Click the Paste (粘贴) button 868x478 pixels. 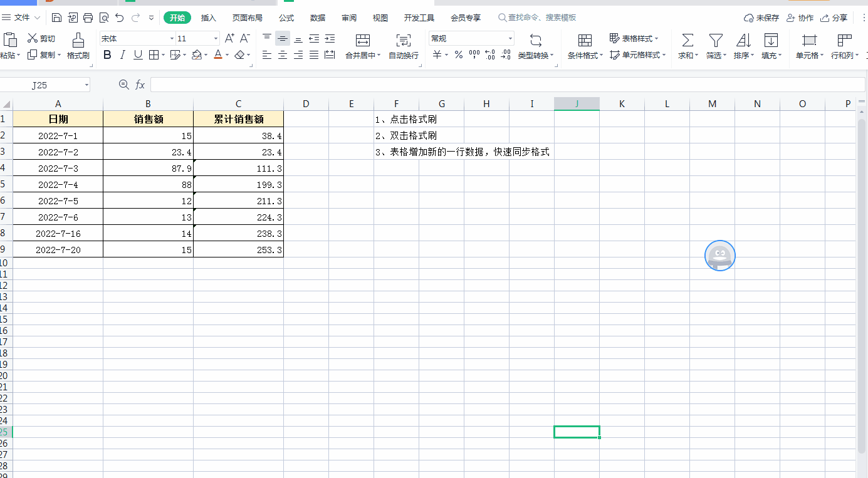click(x=9, y=46)
